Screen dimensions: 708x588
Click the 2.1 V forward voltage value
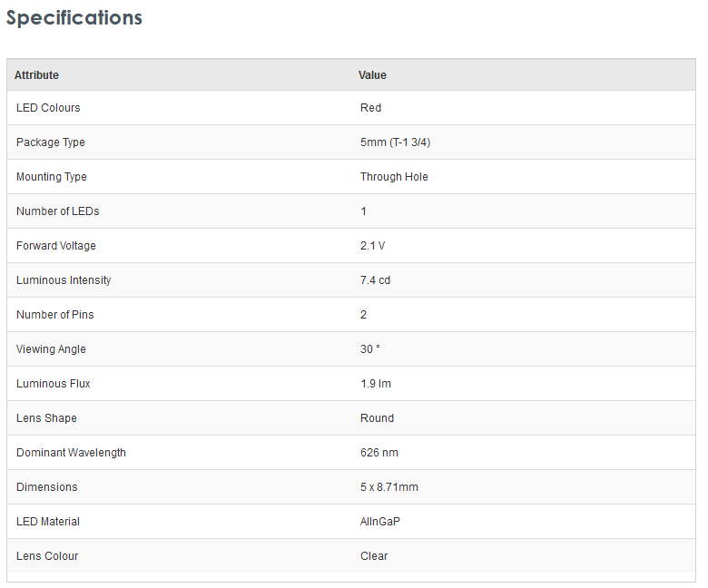[372, 246]
